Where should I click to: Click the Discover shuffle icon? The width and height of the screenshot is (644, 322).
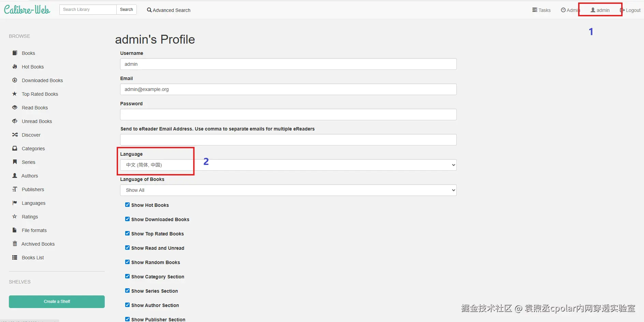click(x=15, y=135)
